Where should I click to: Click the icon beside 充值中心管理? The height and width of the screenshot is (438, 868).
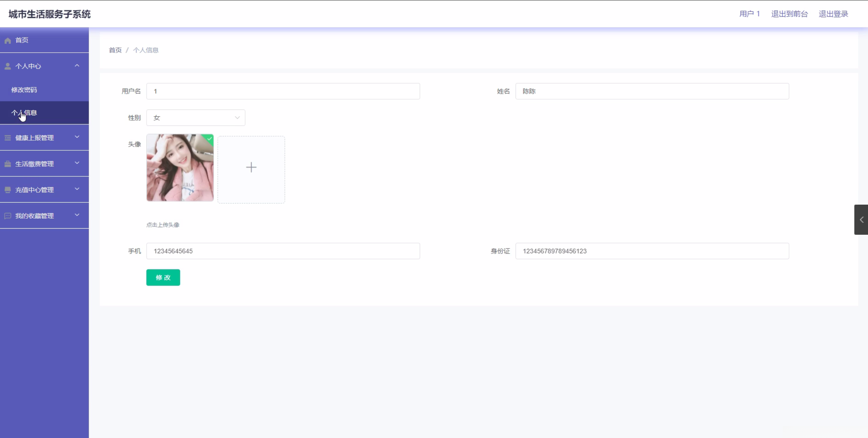pyautogui.click(x=8, y=190)
